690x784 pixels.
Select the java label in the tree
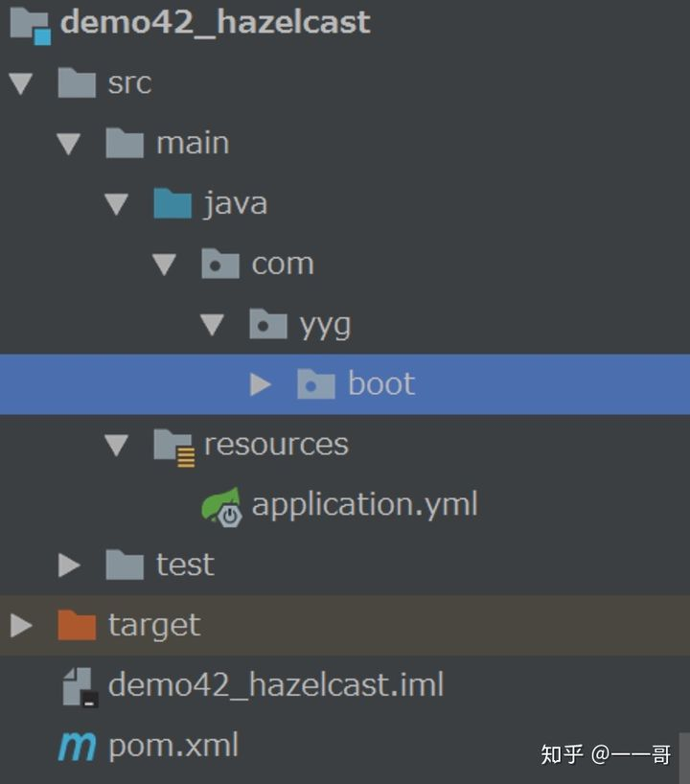click(x=236, y=204)
